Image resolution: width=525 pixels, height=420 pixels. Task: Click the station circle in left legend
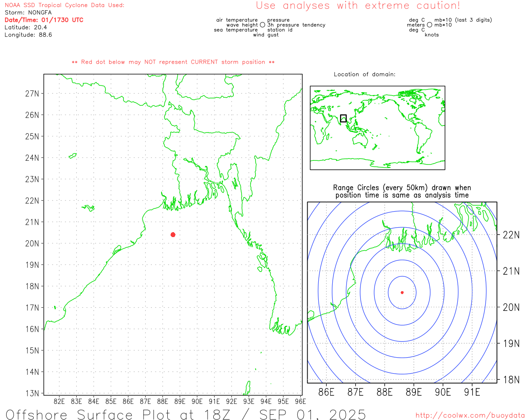click(x=262, y=25)
